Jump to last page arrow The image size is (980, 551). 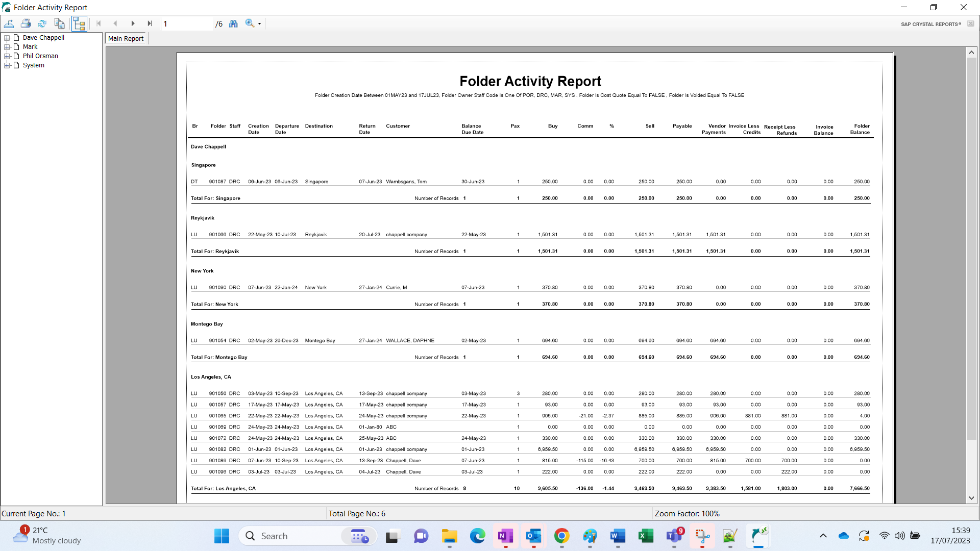coord(150,23)
